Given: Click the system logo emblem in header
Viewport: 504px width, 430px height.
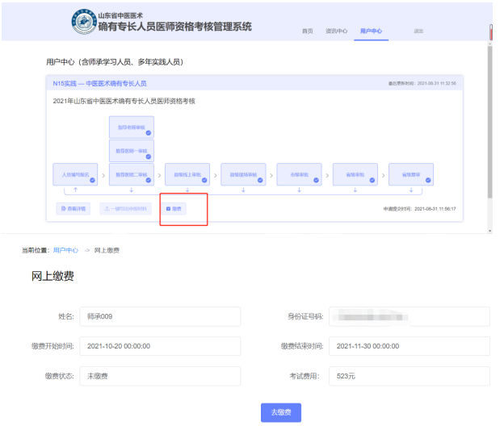Looking at the screenshot, I should click(x=82, y=22).
